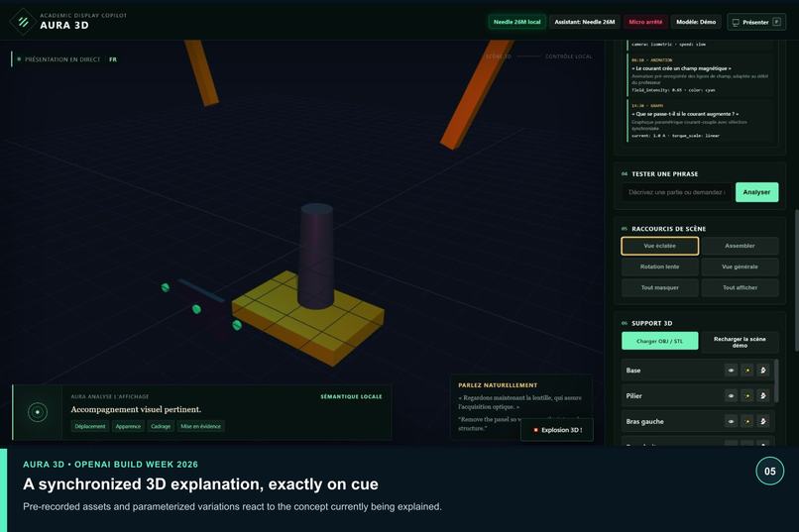Screen dimensions: 799x532
Task: Switch the FR language indicator
Action: 113,59
